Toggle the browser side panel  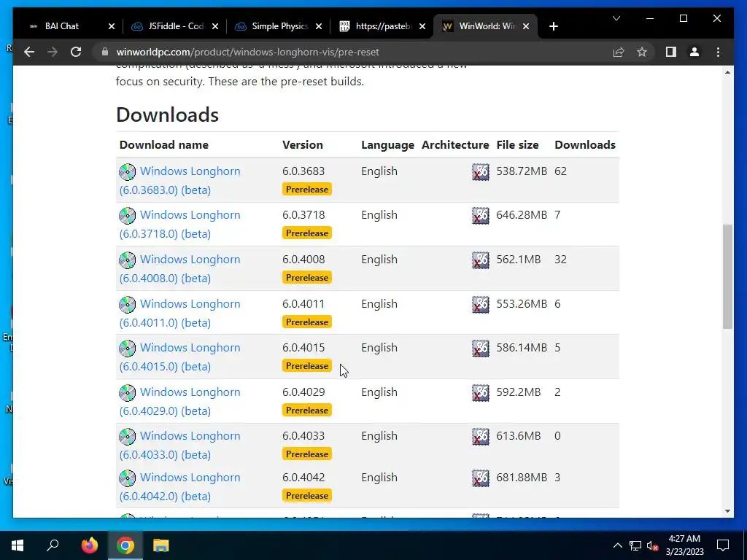point(671,52)
